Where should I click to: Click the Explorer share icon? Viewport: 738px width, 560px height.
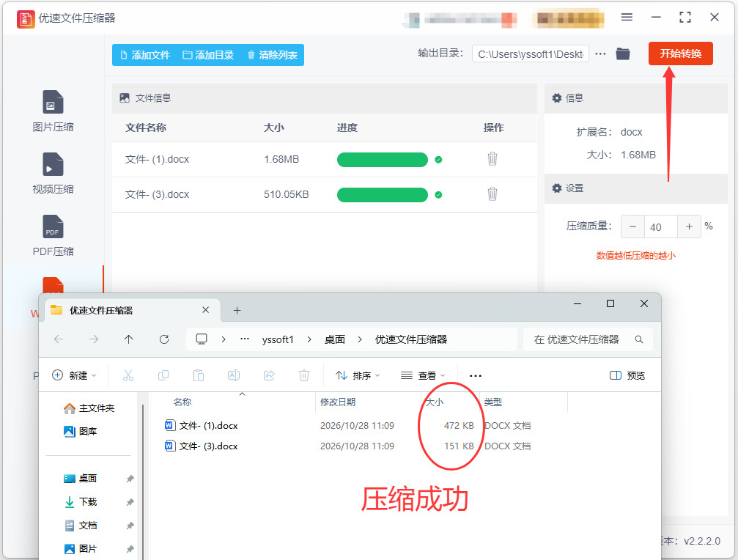click(x=269, y=375)
